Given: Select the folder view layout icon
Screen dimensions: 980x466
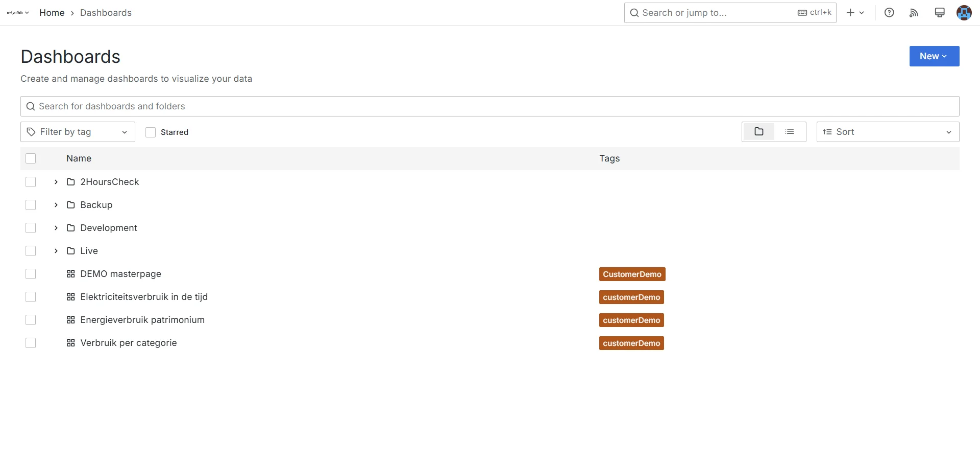Looking at the screenshot, I should click(758, 131).
